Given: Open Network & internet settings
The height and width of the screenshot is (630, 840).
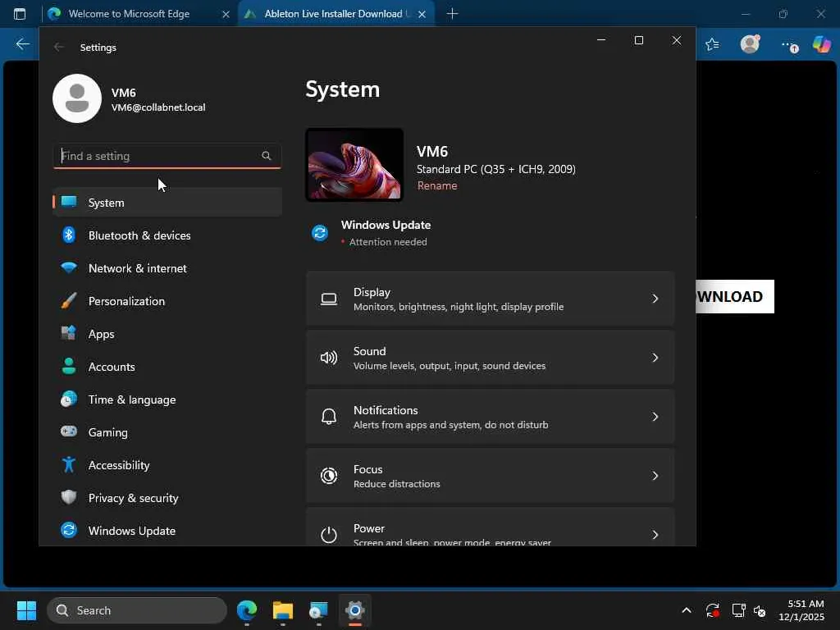Looking at the screenshot, I should pos(137,268).
